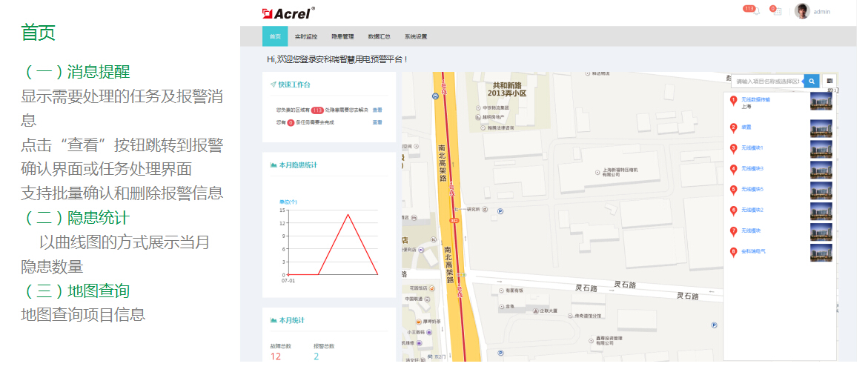
Task: Click thumbnail image beside 无线模块3
Action: tap(821, 170)
